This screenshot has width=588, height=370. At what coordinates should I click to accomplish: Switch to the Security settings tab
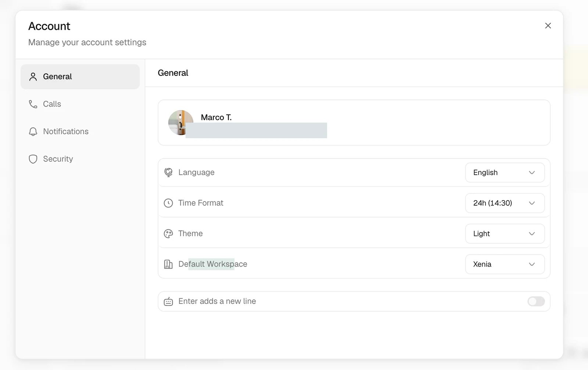pyautogui.click(x=80, y=159)
